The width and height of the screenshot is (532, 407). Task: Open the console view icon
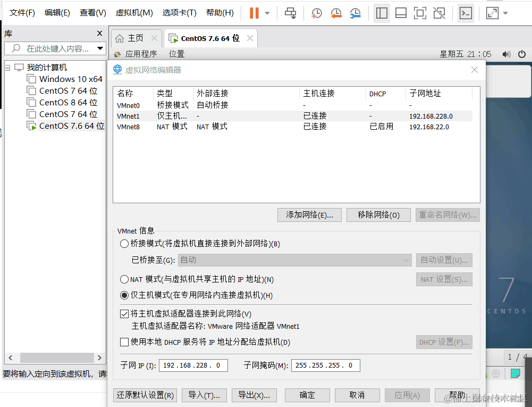[466, 13]
